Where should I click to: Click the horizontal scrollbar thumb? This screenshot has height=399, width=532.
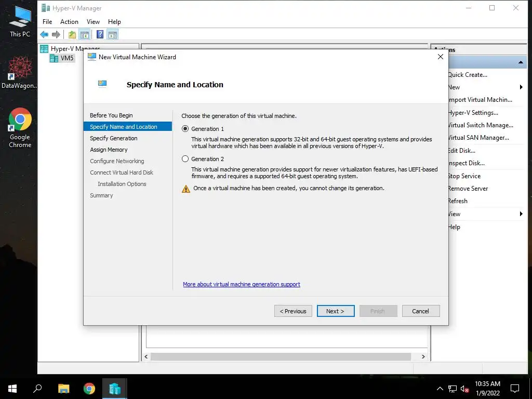[x=281, y=356]
